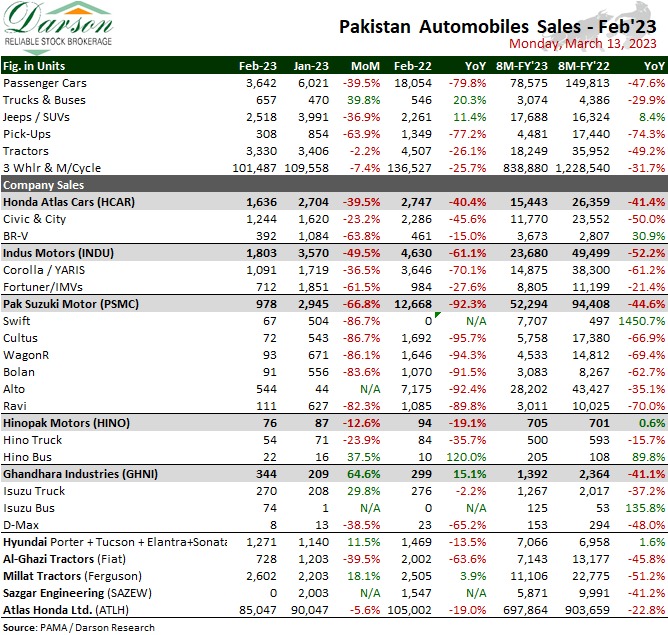668x635 pixels.
Task: Click the 'Feb-23' column header
Action: coord(258,66)
